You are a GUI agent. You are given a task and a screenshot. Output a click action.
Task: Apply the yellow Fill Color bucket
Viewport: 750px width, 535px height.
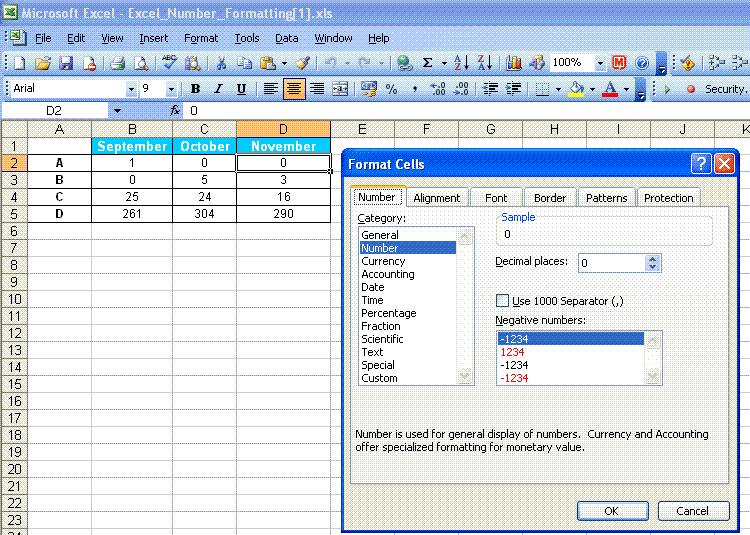(576, 89)
